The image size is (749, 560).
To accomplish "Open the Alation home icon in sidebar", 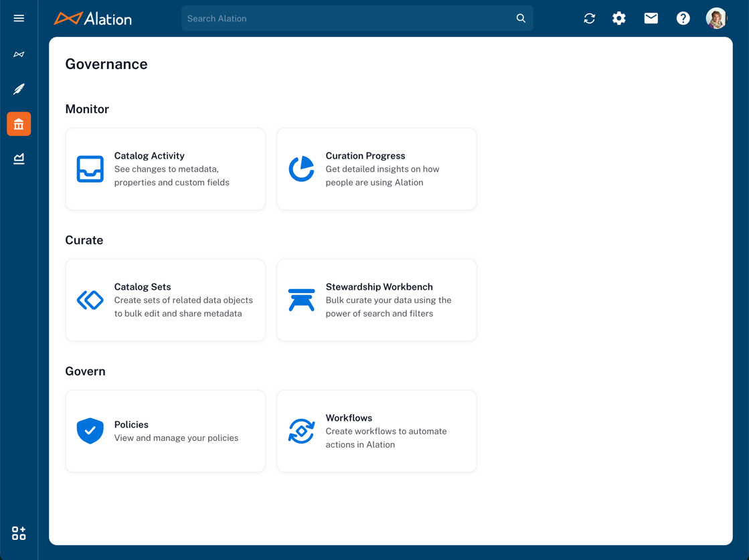I will pos(19,54).
